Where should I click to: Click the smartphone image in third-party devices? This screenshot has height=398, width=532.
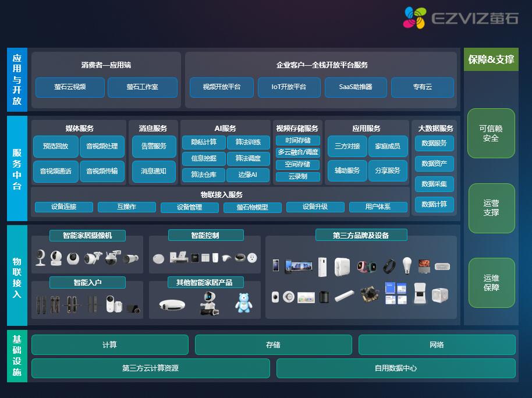click(276, 265)
